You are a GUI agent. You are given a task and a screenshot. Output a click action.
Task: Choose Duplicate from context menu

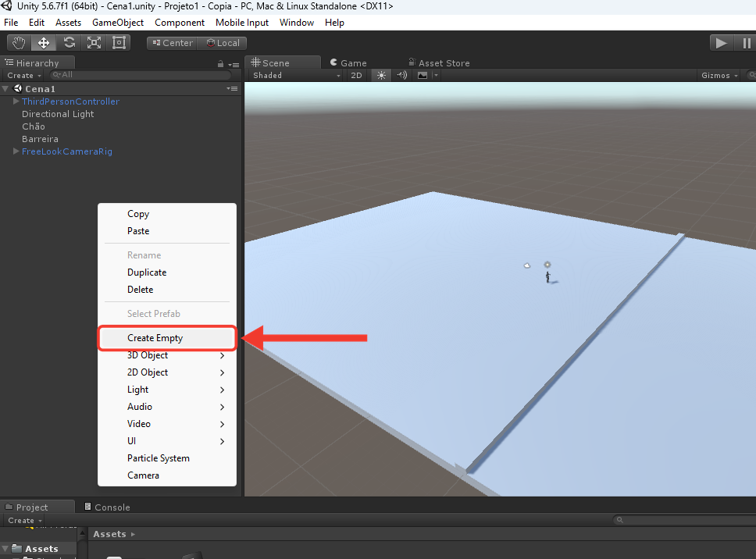(167, 272)
